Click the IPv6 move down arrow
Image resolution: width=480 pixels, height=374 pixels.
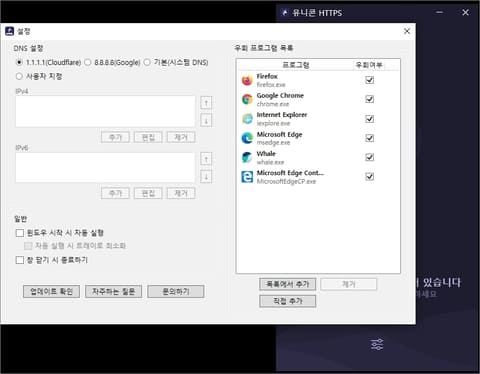206,176
